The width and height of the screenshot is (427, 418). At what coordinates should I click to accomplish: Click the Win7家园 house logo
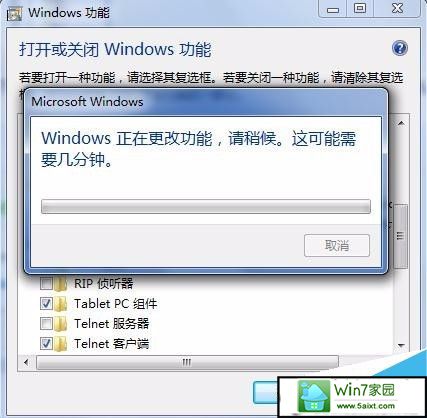coord(313,397)
